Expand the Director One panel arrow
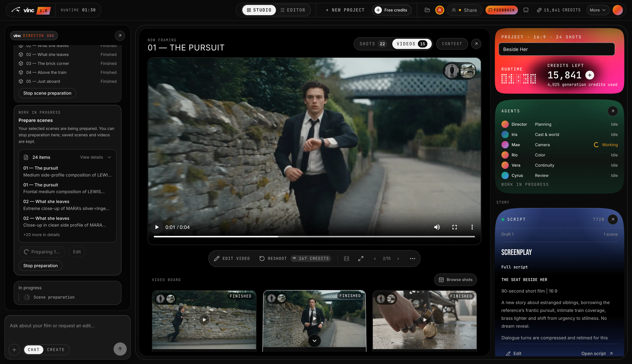The image size is (632, 364). pyautogui.click(x=120, y=35)
